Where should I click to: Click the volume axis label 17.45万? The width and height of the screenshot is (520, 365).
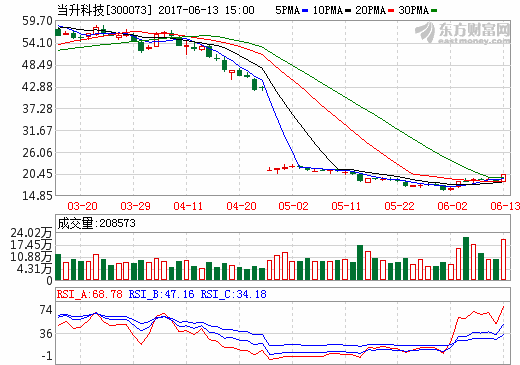pos(32,245)
